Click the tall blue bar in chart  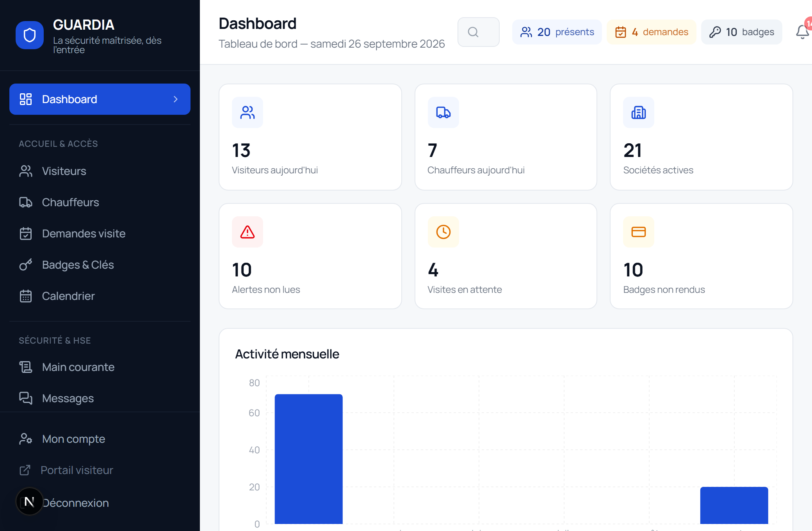pos(309,459)
